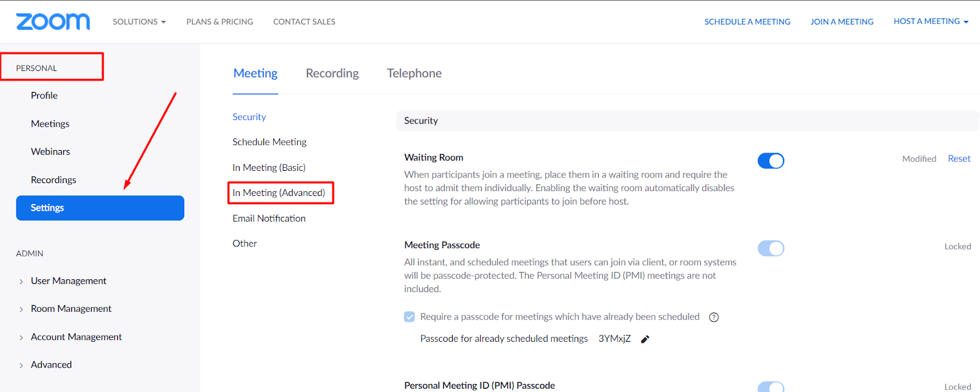Open Contact Sales

point(304,21)
